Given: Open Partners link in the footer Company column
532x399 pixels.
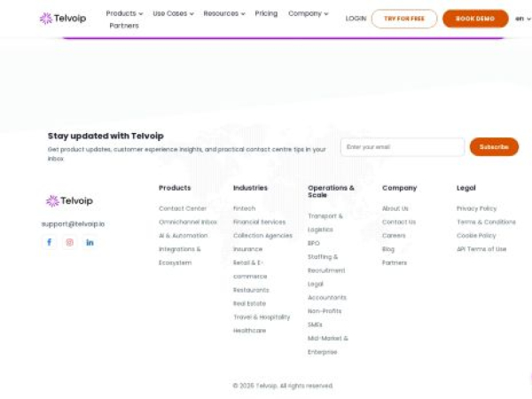Looking at the screenshot, I should pyautogui.click(x=395, y=262).
